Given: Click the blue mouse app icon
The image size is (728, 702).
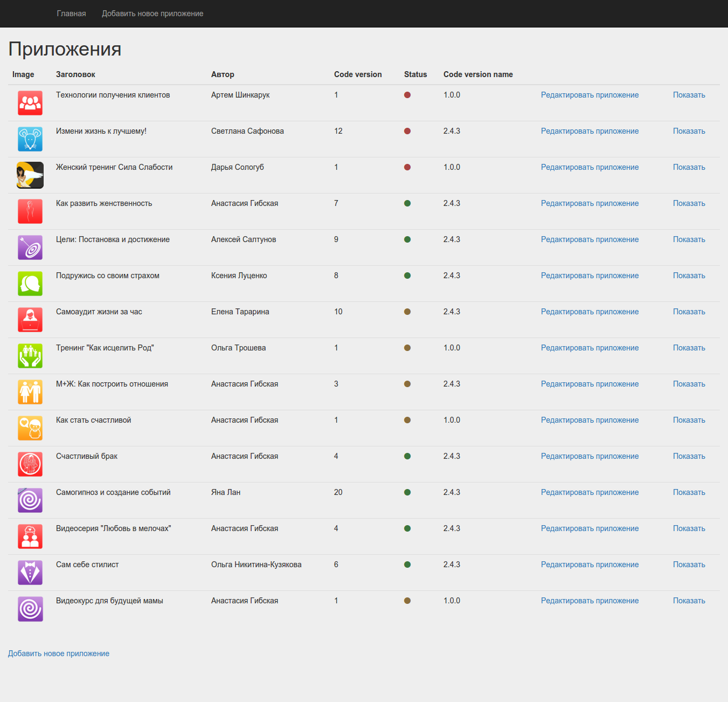Looking at the screenshot, I should [x=30, y=139].
